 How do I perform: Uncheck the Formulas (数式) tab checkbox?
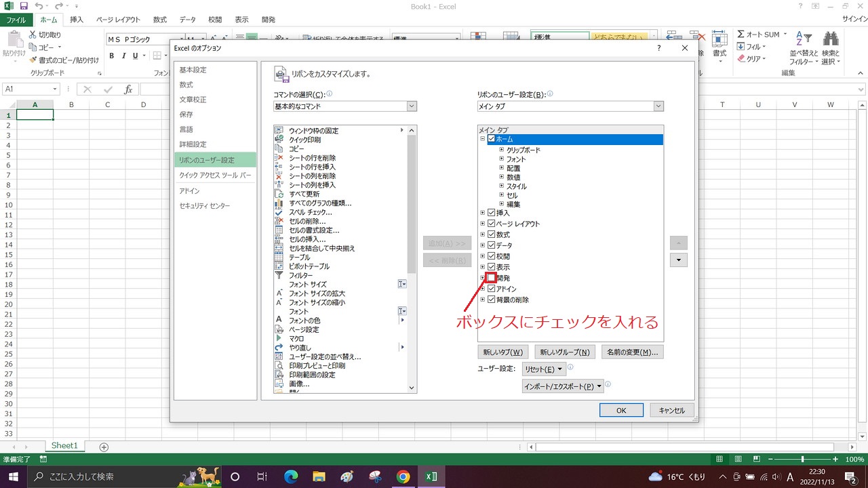click(492, 235)
